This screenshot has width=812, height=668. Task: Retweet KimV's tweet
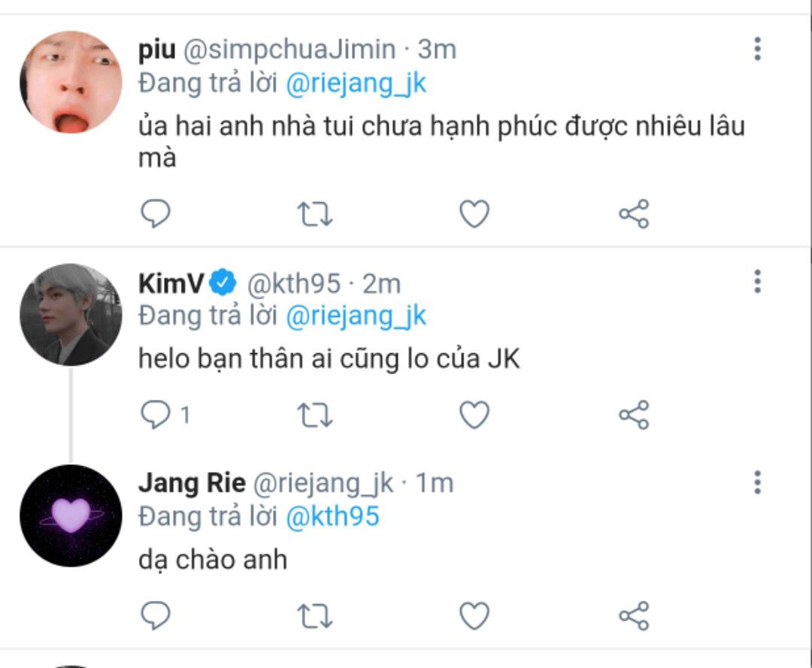click(316, 415)
